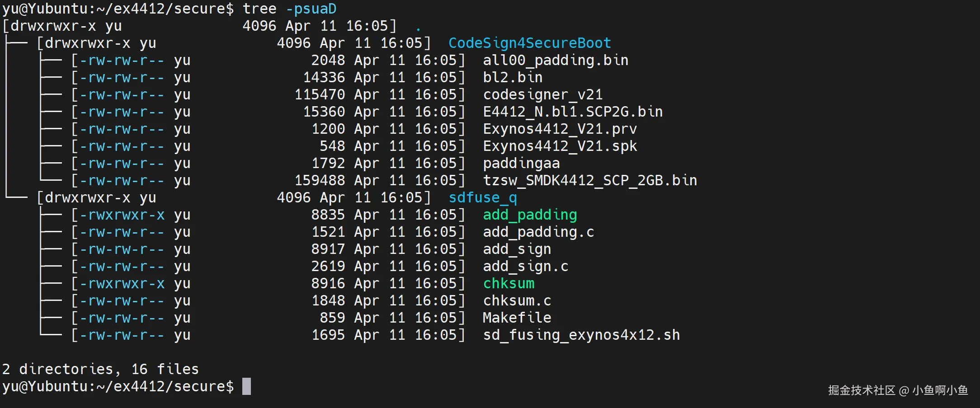Image resolution: width=980 pixels, height=408 pixels.
Task: Click the "2 directories, 16 files" summary line
Action: pyautogui.click(x=100, y=370)
